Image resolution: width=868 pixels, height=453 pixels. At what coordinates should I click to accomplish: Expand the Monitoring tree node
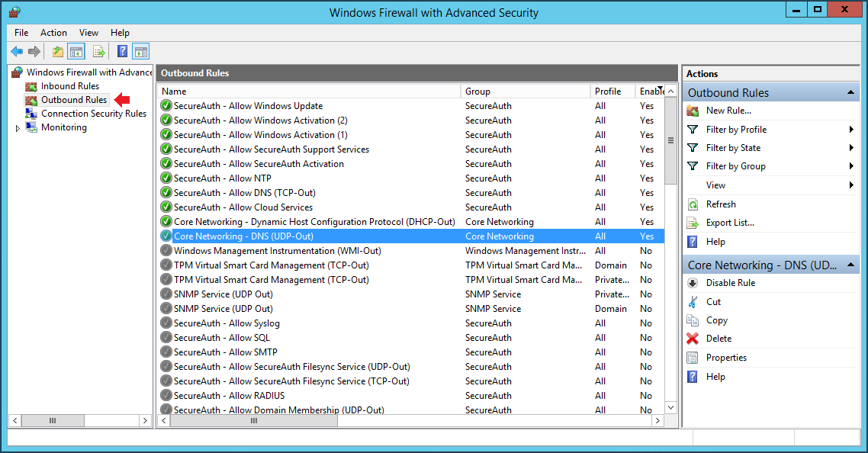coord(18,128)
